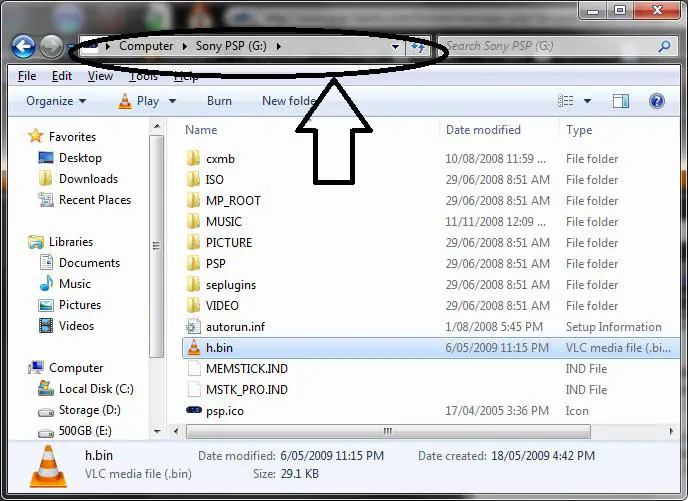Click the search magnifier icon
The image size is (688, 501).
click(665, 46)
